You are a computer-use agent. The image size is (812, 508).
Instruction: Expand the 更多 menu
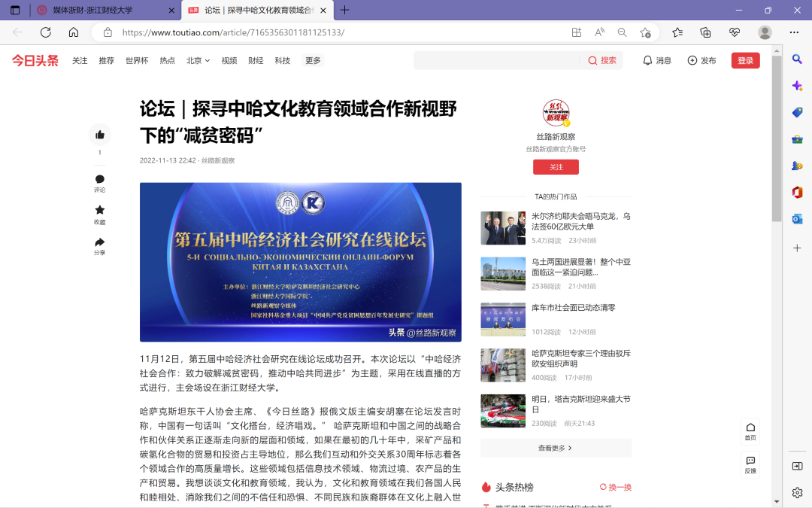[x=313, y=61]
